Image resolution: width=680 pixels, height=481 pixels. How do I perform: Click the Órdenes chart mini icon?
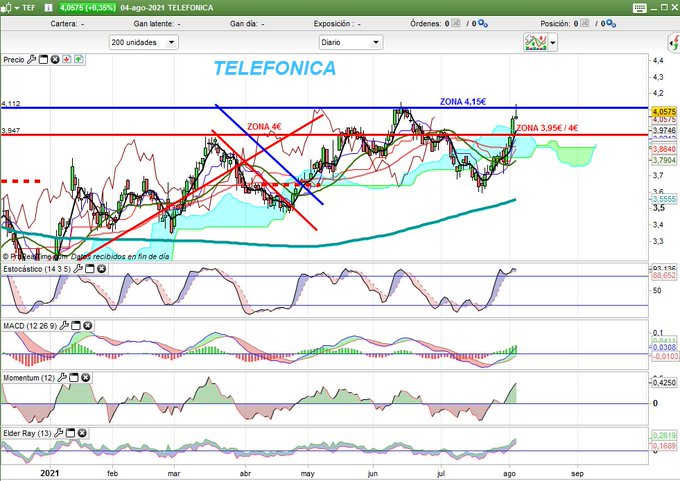(x=456, y=23)
